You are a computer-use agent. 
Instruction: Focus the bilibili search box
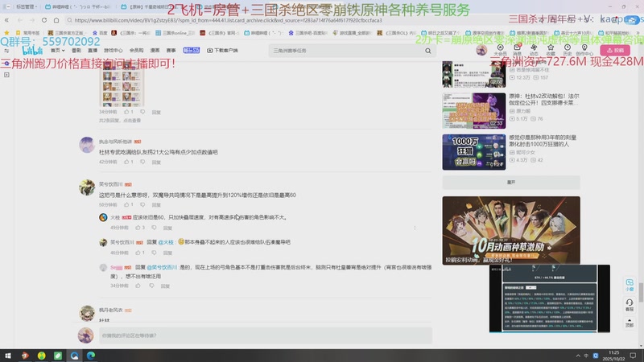[x=347, y=51]
